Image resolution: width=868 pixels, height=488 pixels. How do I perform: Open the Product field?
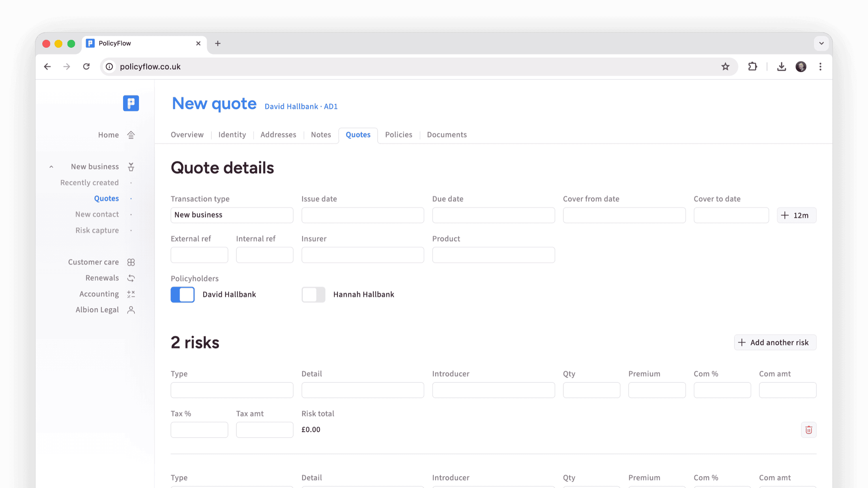[493, 255]
